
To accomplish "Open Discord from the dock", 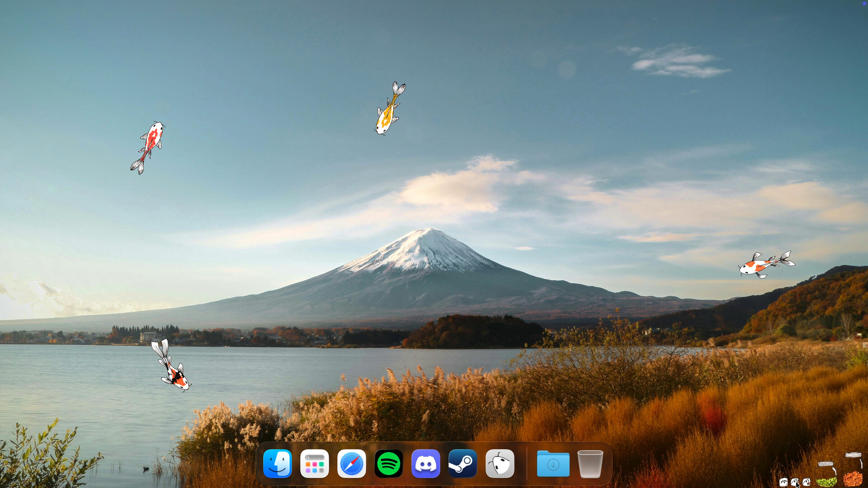I will [x=425, y=463].
